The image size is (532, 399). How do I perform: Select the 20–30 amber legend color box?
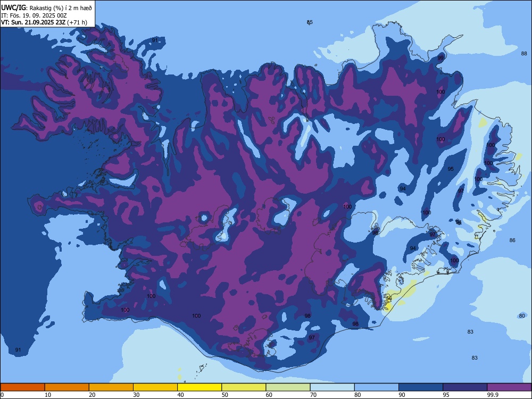(x=111, y=387)
